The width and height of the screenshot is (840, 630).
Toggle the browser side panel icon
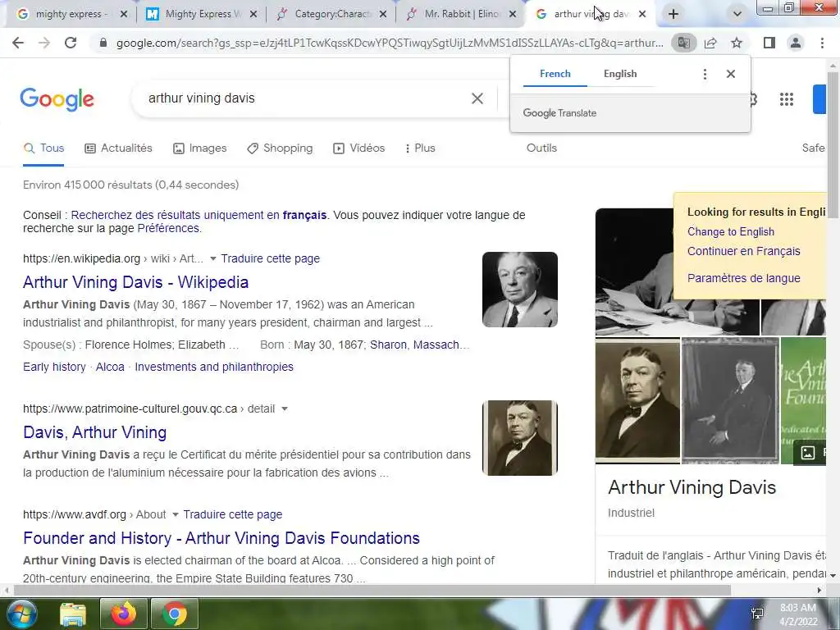(x=769, y=43)
